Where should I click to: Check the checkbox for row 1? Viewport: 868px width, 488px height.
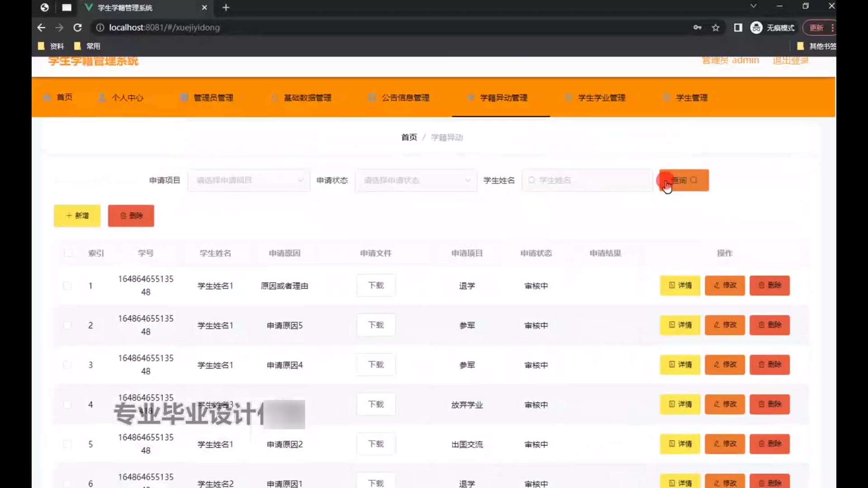[x=67, y=286]
